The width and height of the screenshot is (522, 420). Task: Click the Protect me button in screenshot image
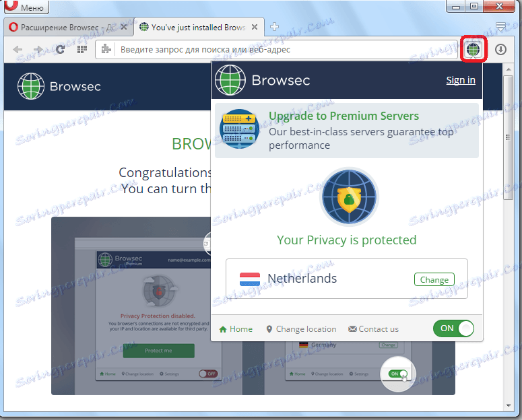[158, 351]
